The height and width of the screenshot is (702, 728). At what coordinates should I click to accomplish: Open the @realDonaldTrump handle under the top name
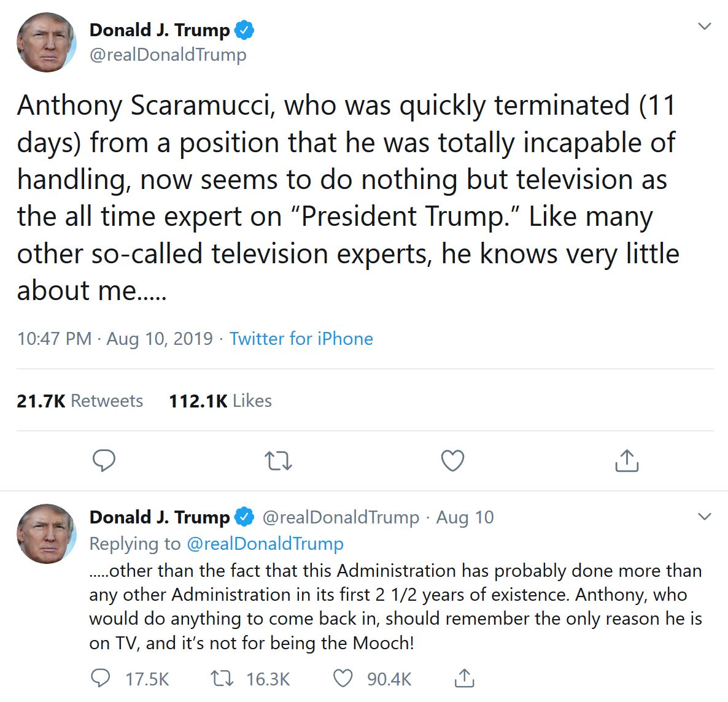coord(168,55)
